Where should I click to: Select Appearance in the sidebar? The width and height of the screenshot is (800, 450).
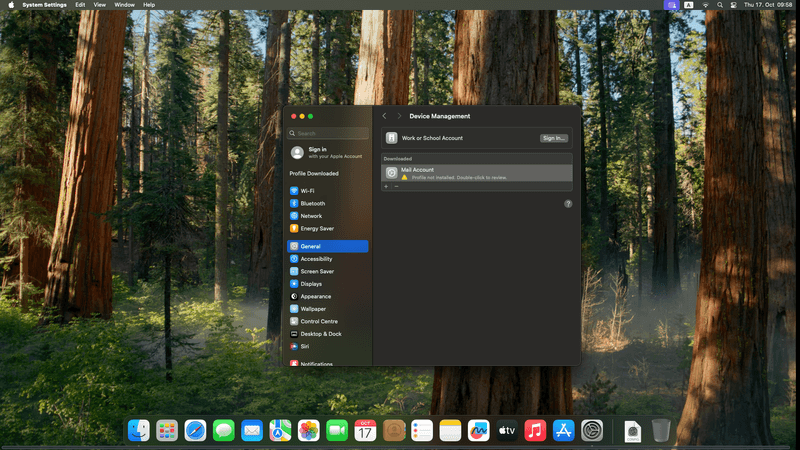coord(315,296)
